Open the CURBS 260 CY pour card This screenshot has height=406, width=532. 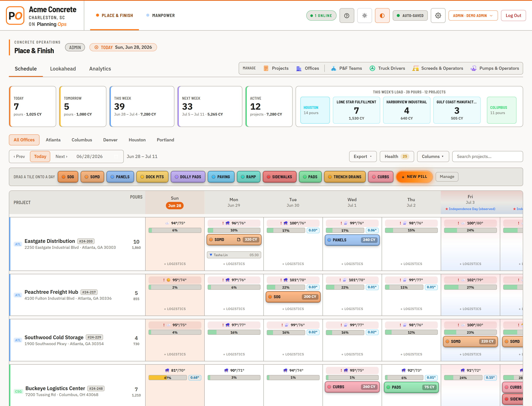point(352,387)
